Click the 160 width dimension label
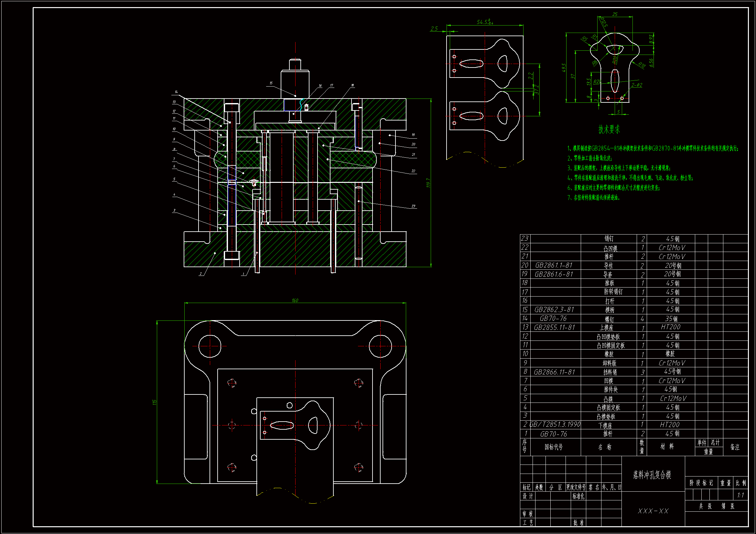The height and width of the screenshot is (534, 756). (x=295, y=300)
